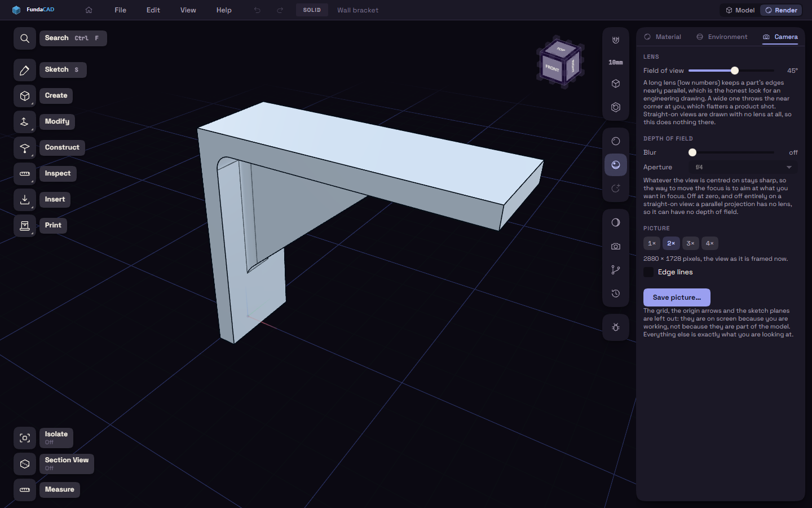Switch to Model mode
The width and height of the screenshot is (812, 508).
click(x=740, y=10)
